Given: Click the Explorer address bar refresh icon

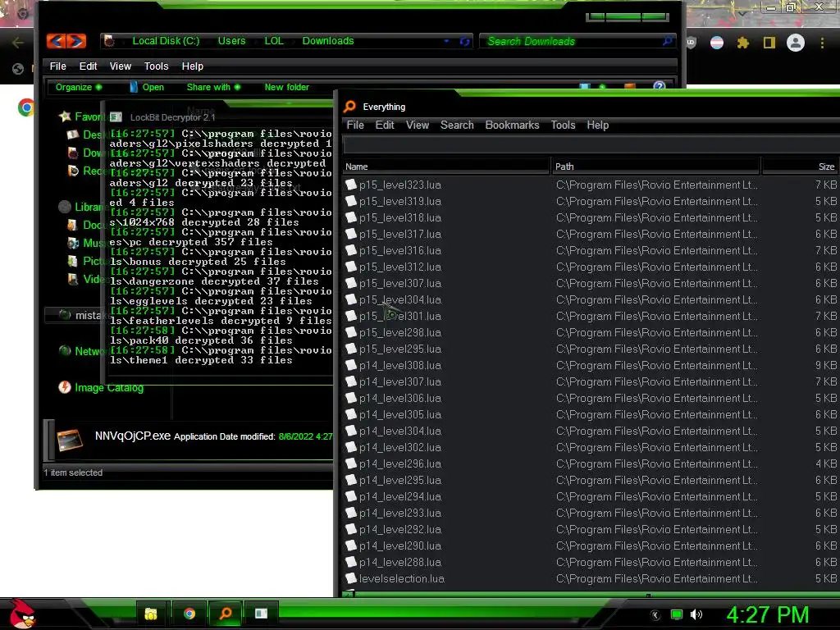Looking at the screenshot, I should point(464,41).
